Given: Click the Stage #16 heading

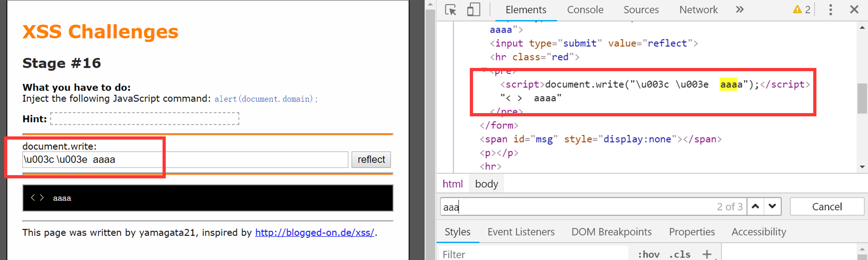Looking at the screenshot, I should (x=62, y=63).
